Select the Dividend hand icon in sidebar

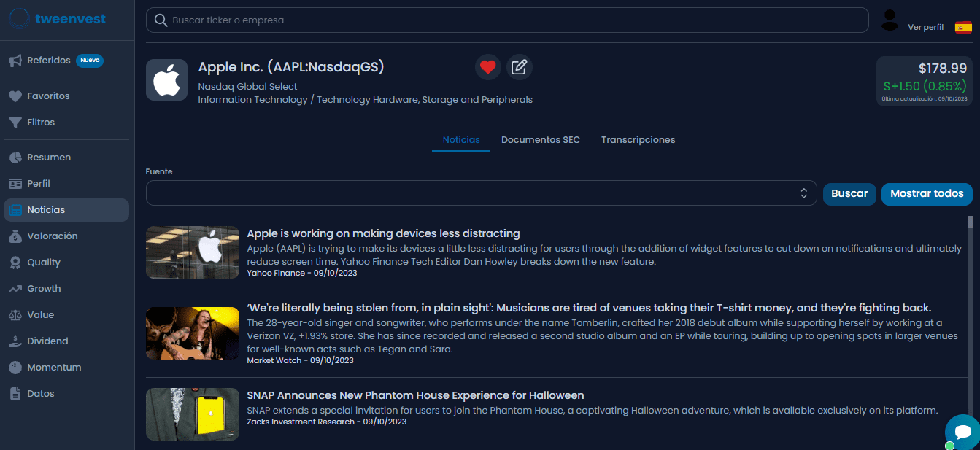pos(15,341)
